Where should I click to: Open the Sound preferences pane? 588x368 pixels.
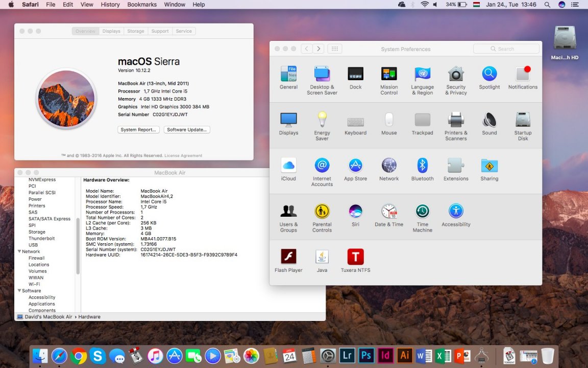coord(489,124)
